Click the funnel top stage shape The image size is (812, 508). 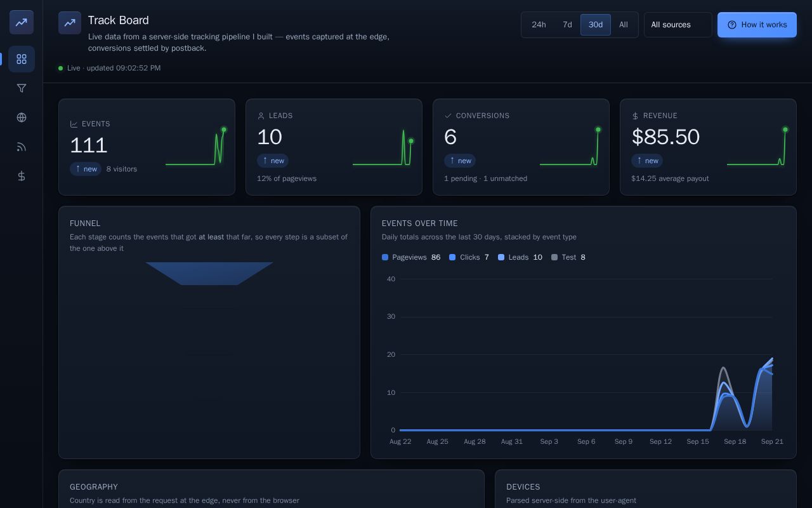point(209,274)
